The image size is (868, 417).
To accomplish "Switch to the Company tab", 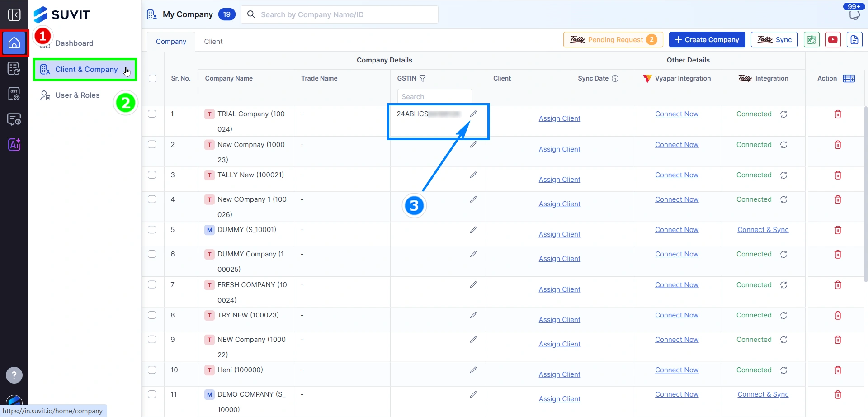I will [171, 42].
